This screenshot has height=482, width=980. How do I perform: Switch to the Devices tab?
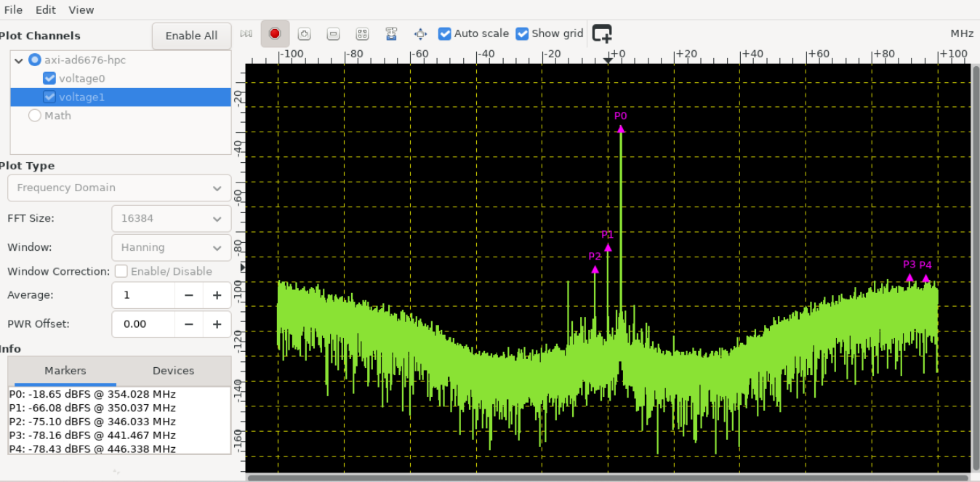click(x=173, y=371)
